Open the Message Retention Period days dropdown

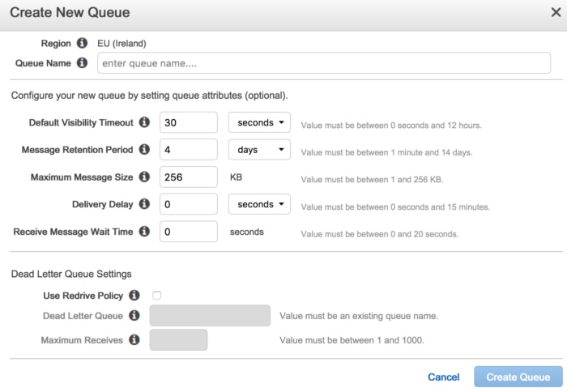pyautogui.click(x=259, y=150)
